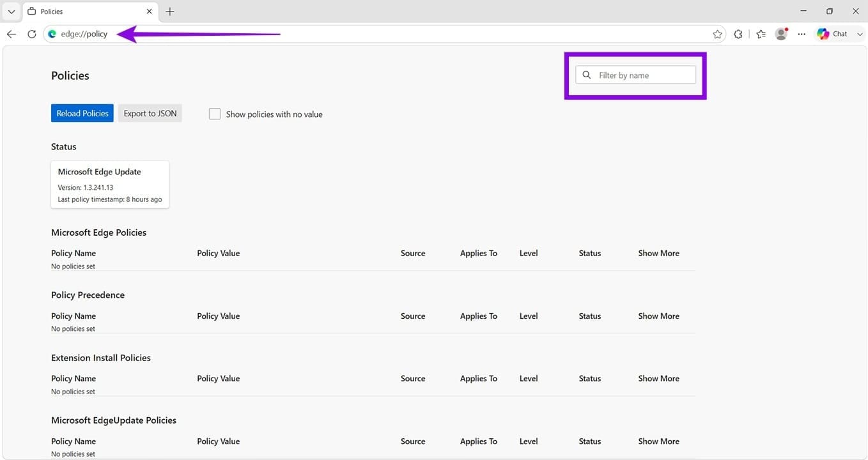Enable Show policies with no value checkbox
868x460 pixels.
point(215,114)
